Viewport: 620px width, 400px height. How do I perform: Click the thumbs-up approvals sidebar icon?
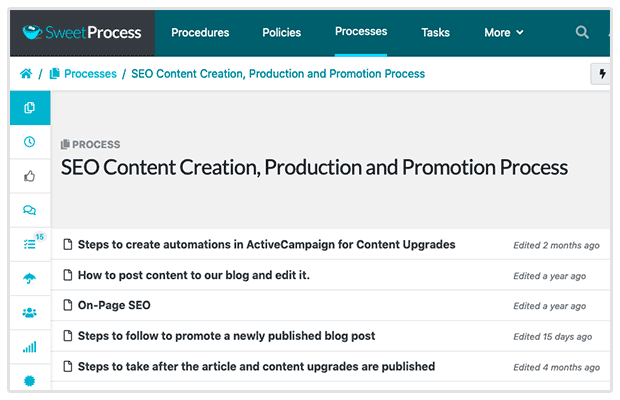pyautogui.click(x=30, y=176)
